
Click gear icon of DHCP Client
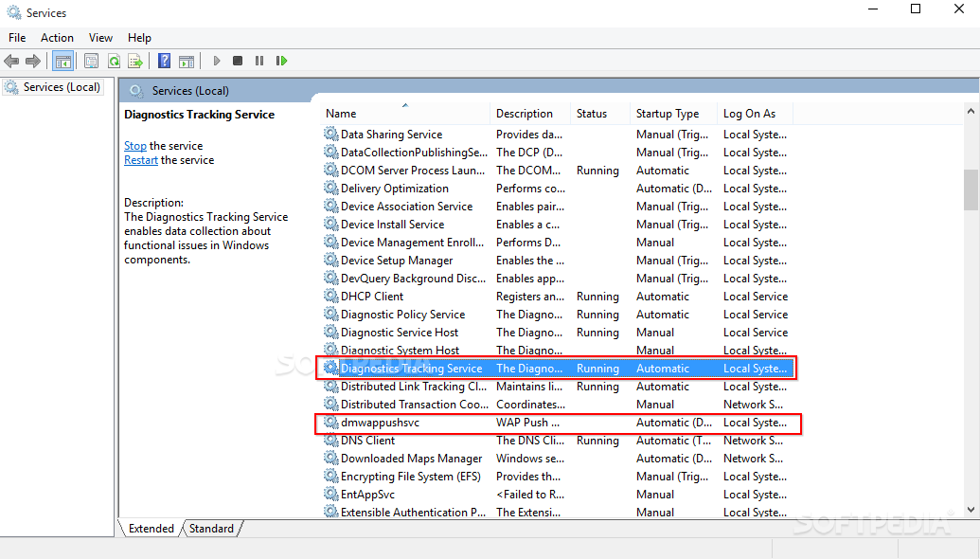[x=330, y=296]
